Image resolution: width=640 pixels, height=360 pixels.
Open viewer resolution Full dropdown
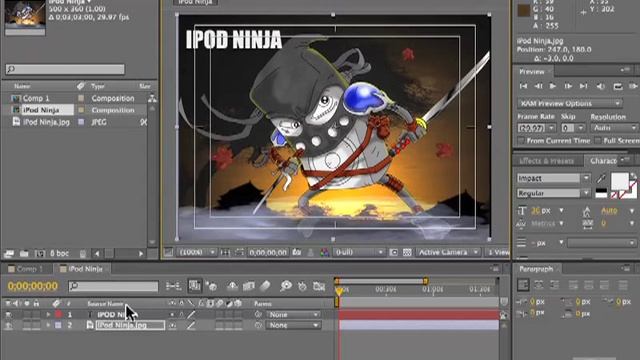click(x=358, y=253)
